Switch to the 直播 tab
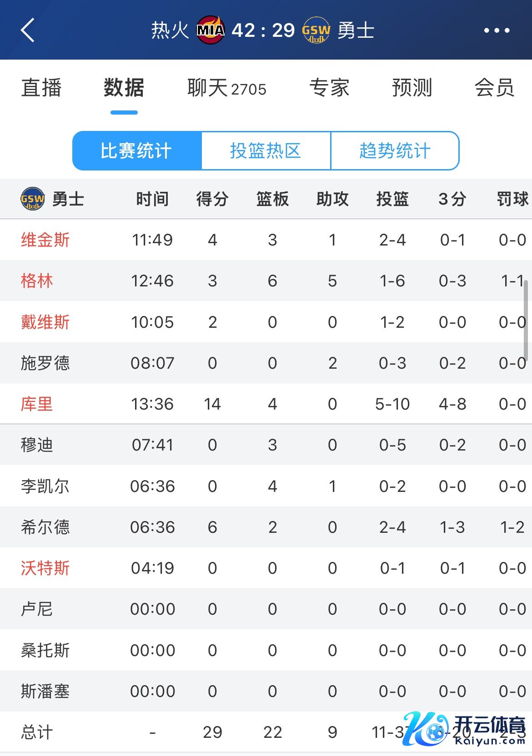 tap(41, 88)
